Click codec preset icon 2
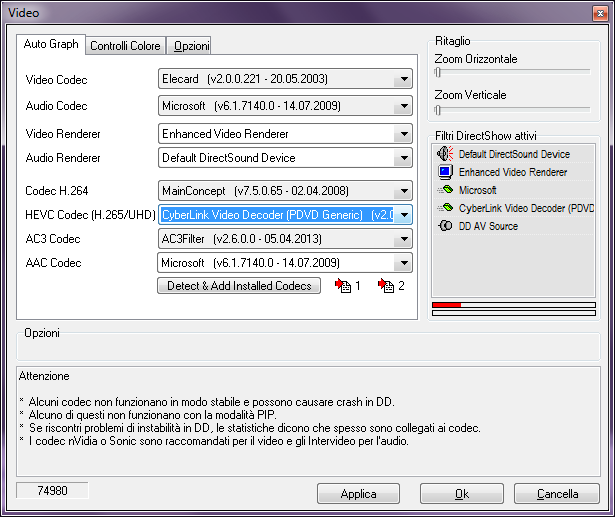The height and width of the screenshot is (517, 615). click(x=386, y=286)
